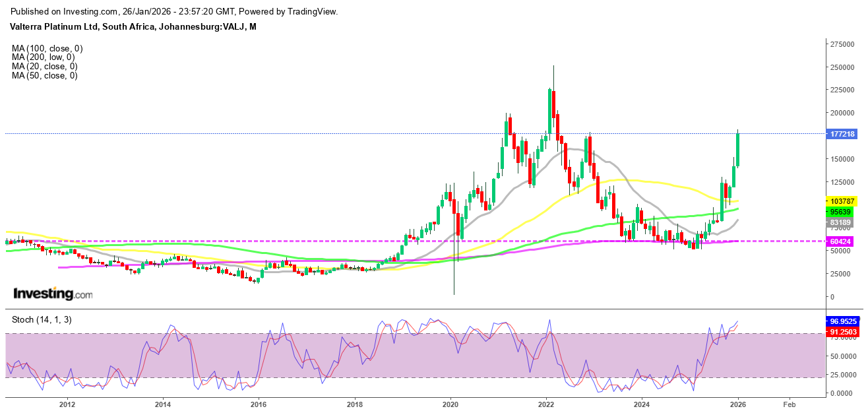The image size is (868, 413).
Task: Click the Investing.com logo watermark
Action: click(53, 294)
